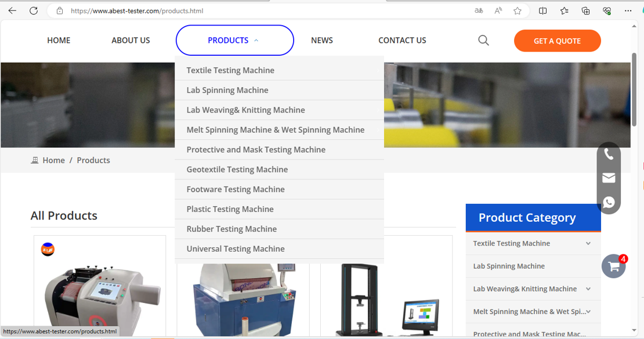
Task: Expand the Textile Testing Machine category
Action: [x=588, y=243]
